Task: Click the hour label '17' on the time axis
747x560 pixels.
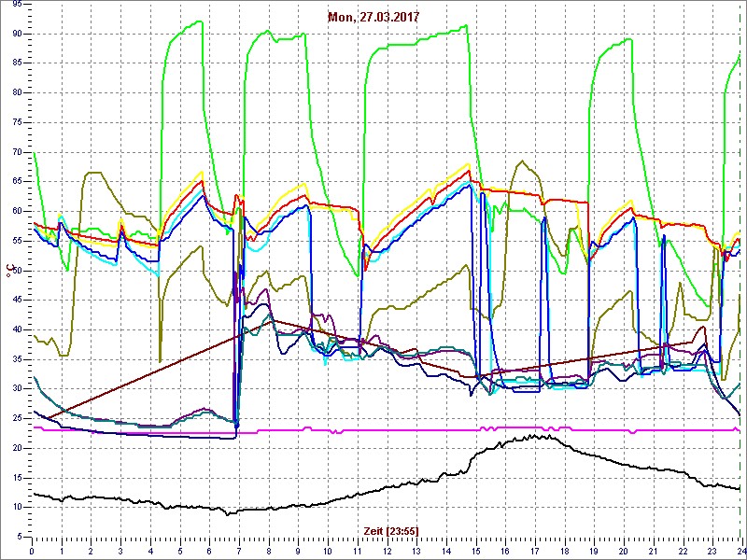Action: click(534, 549)
